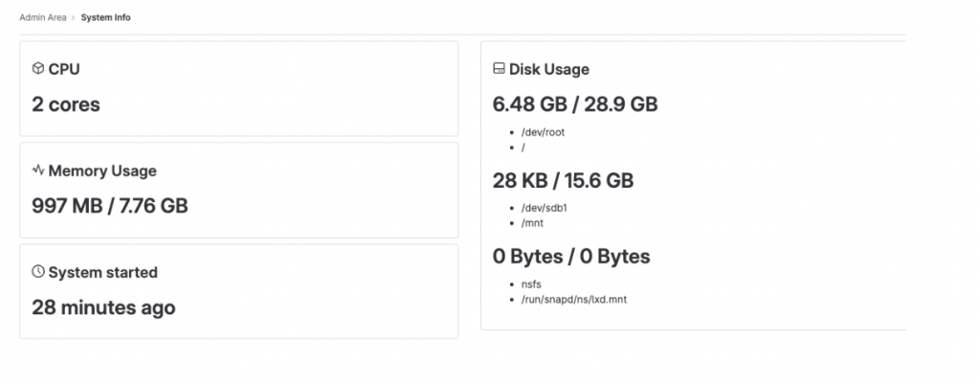Click the 28 minutes ago text
980x385 pixels.
coord(103,307)
